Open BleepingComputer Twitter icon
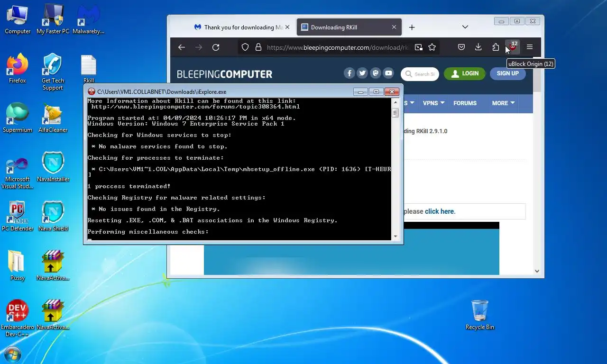 pos(362,73)
